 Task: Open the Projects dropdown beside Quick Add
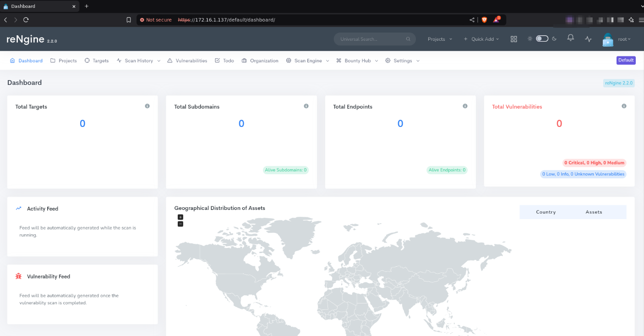(440, 39)
